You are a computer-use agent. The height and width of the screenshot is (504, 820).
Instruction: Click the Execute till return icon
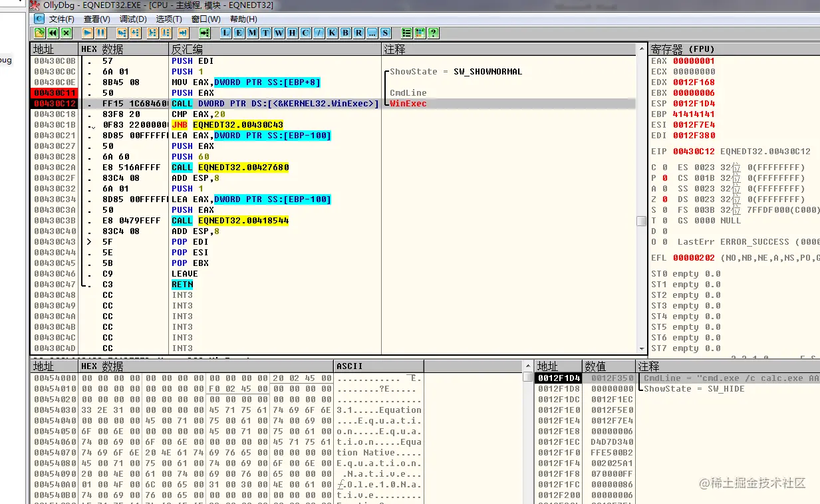tap(183, 33)
